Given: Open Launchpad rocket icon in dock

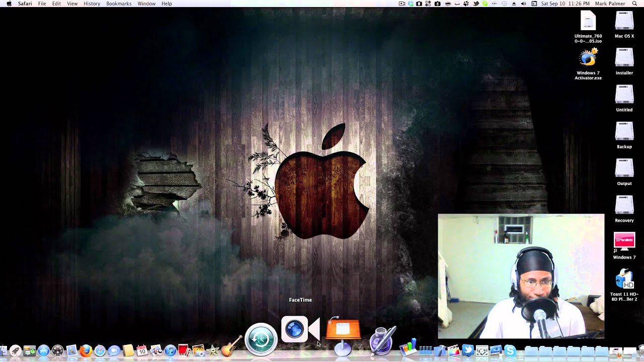Looking at the screenshot, I should [15, 350].
